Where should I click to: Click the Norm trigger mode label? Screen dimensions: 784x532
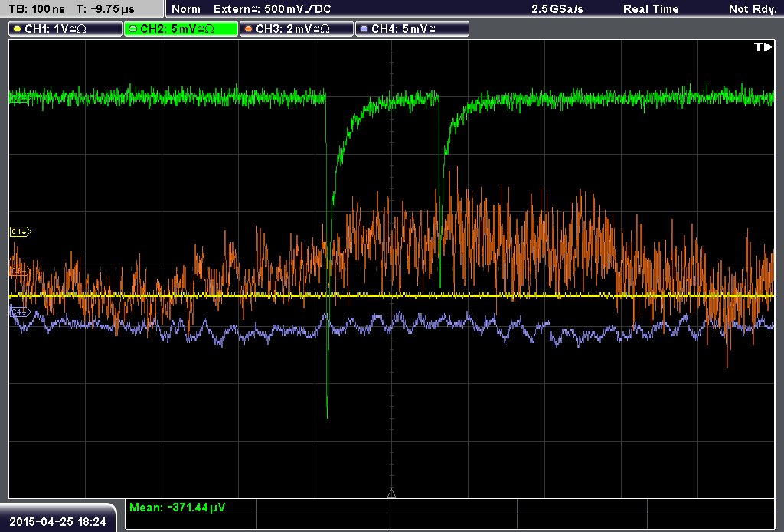point(186,9)
